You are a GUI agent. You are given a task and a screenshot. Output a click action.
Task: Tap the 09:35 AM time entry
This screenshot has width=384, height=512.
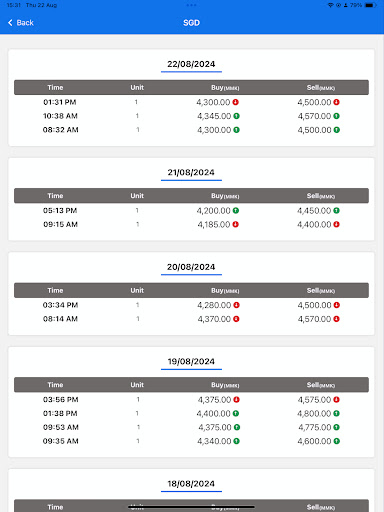(61, 441)
